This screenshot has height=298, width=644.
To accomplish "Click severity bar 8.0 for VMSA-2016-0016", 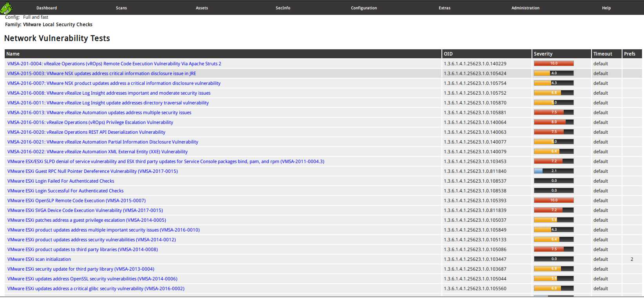I will point(554,122).
